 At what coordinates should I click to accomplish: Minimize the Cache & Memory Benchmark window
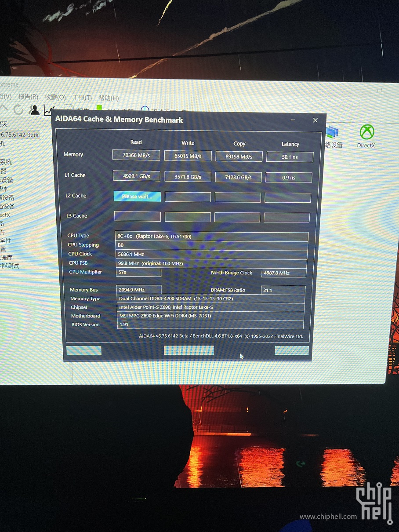pyautogui.click(x=293, y=120)
